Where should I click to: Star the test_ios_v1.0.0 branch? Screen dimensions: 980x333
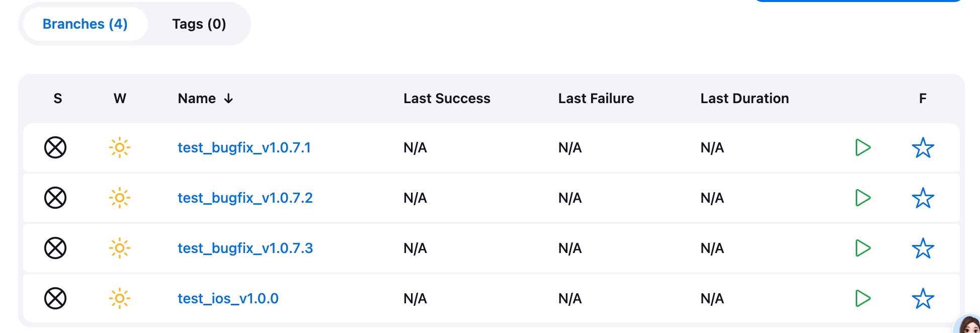click(923, 299)
